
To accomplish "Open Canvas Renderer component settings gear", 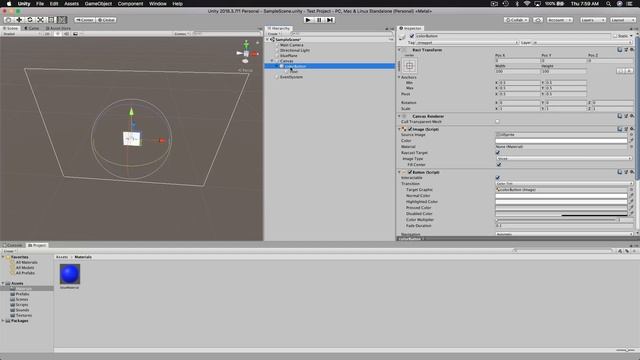I will pyautogui.click(x=632, y=116).
